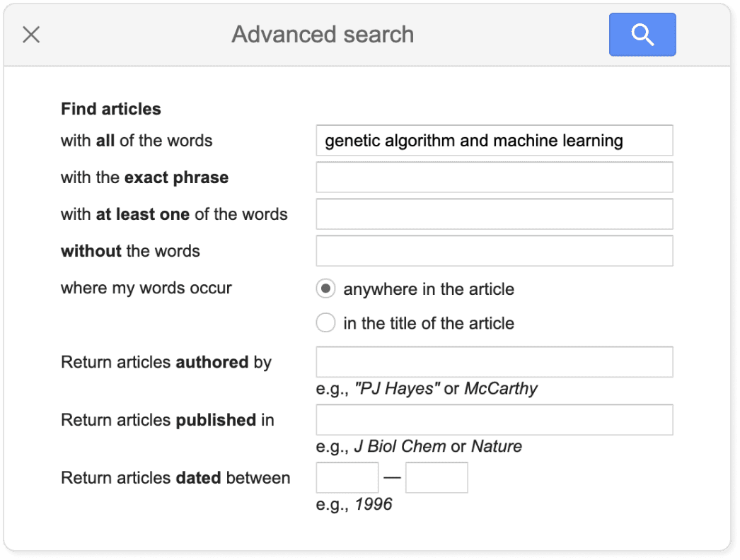Select "anywhere in the article" radio button

coord(325,288)
